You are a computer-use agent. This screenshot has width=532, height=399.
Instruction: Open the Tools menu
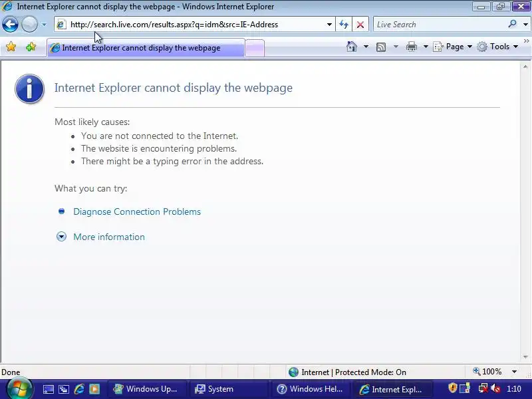click(497, 47)
